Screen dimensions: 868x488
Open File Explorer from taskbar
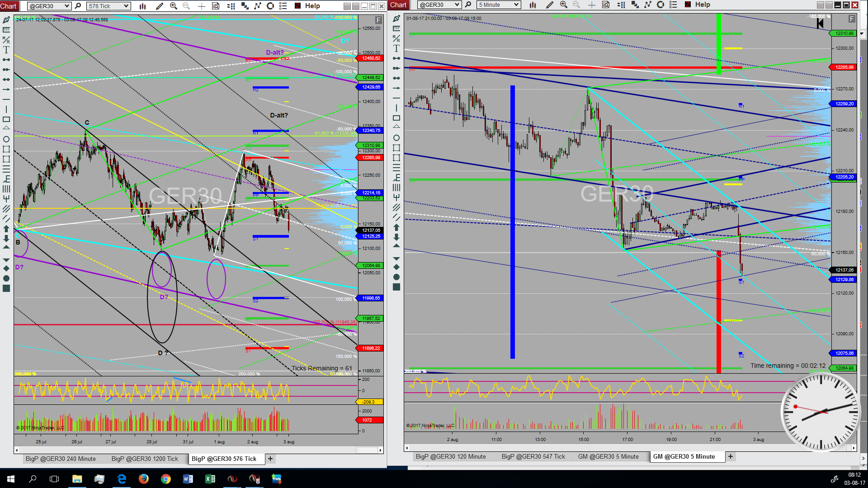click(x=77, y=479)
